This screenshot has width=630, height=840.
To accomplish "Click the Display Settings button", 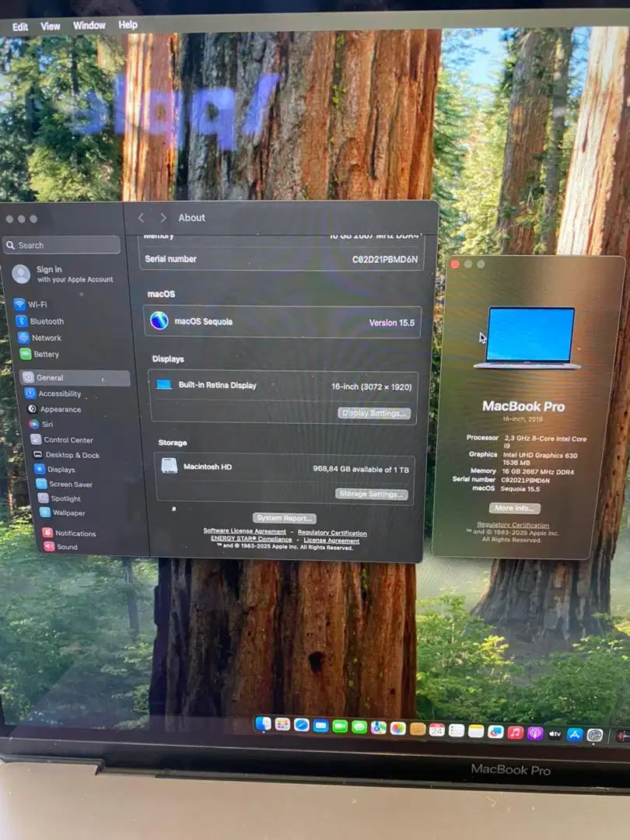I will (x=374, y=413).
